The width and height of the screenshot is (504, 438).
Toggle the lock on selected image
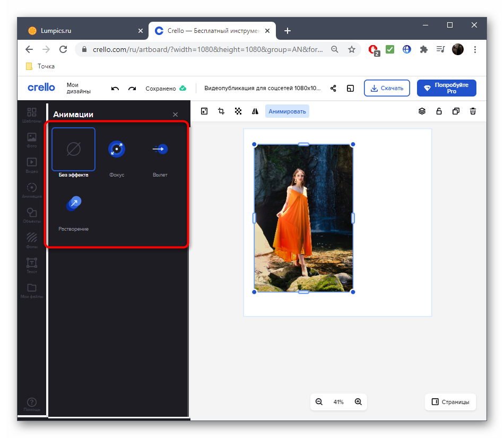[x=439, y=111]
